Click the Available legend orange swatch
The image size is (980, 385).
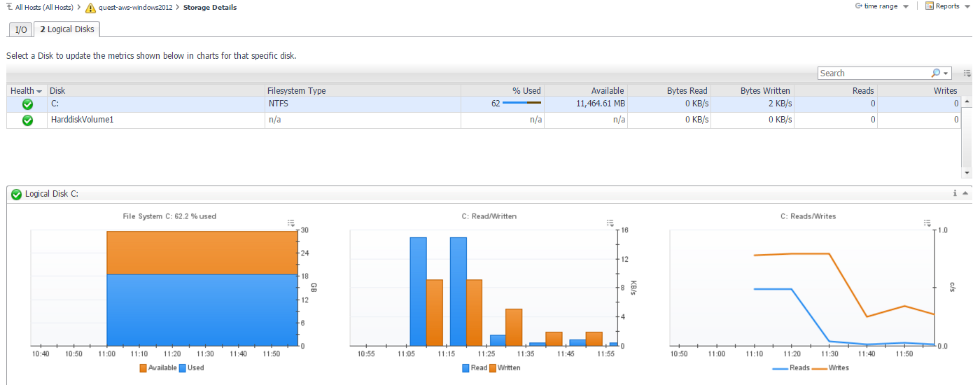143,367
